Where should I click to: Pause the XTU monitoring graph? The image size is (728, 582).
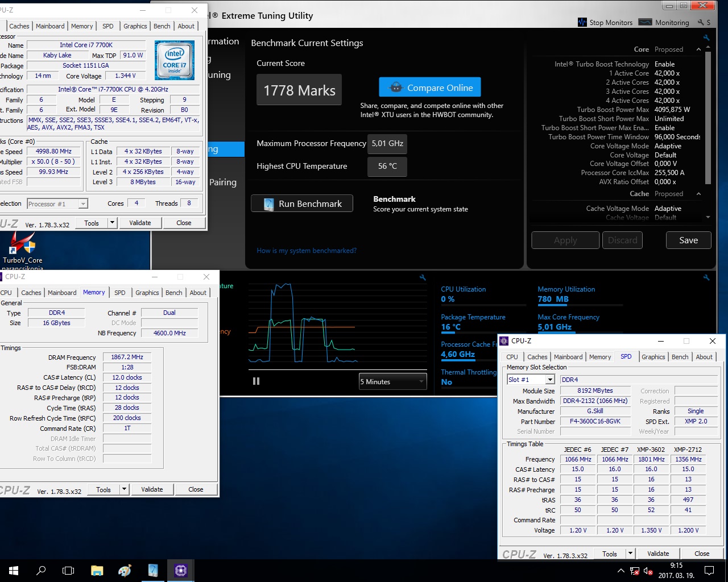256,381
